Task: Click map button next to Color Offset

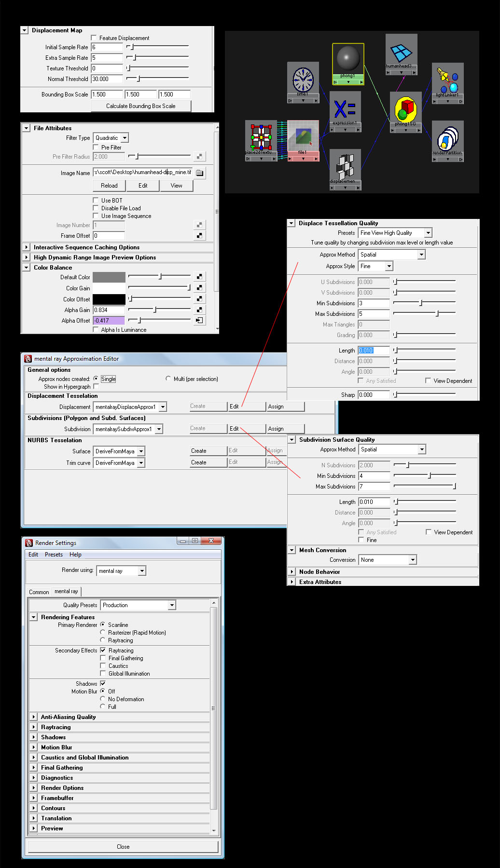Action: (199, 299)
